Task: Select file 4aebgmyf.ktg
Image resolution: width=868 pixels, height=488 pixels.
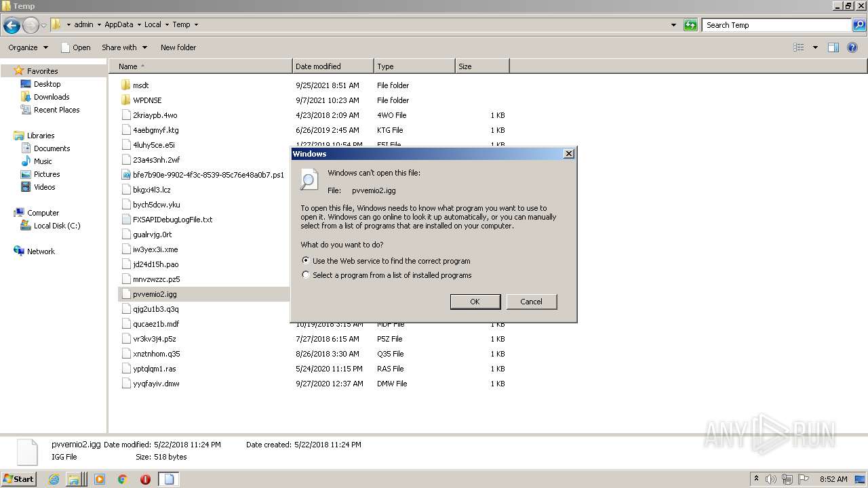Action: coord(156,130)
